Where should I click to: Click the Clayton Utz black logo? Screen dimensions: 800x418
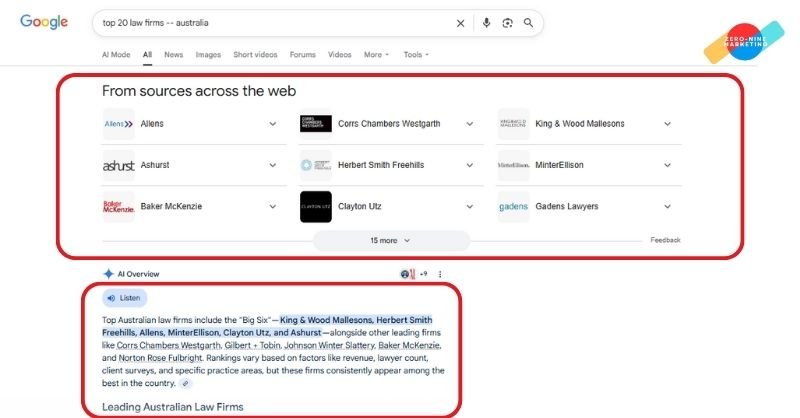[x=316, y=207]
